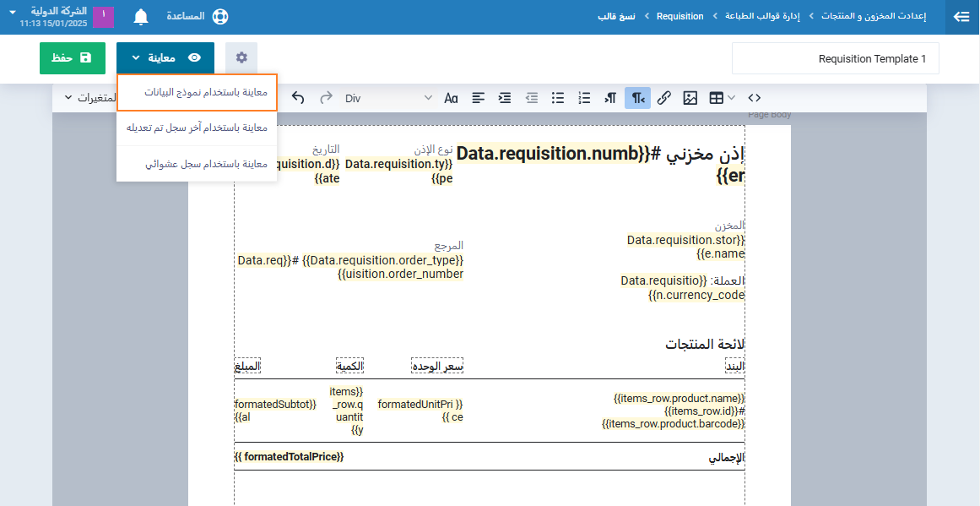This screenshot has height=506, width=980.
Task: Select preview using sample data option
Action: point(198,92)
